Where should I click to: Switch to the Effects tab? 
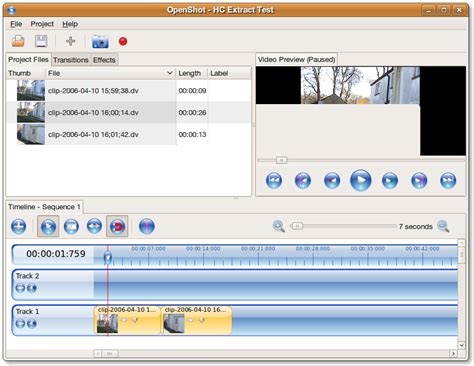click(x=104, y=60)
